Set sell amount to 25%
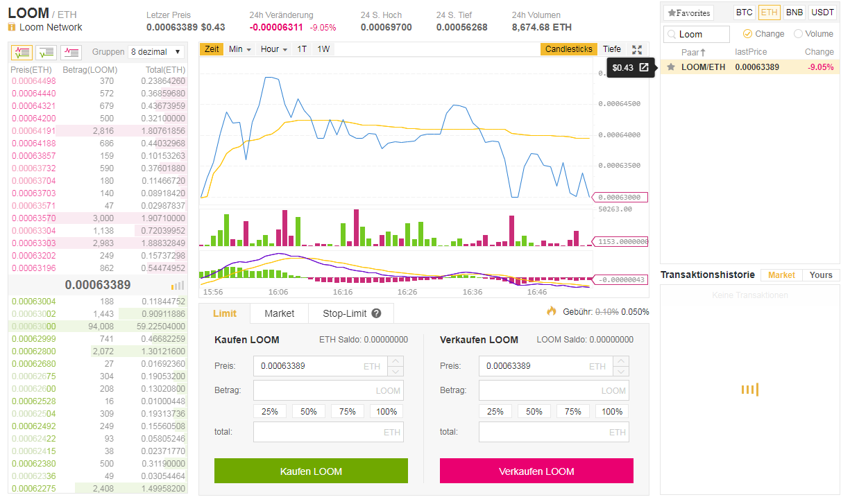This screenshot has width=850, height=504. [495, 411]
